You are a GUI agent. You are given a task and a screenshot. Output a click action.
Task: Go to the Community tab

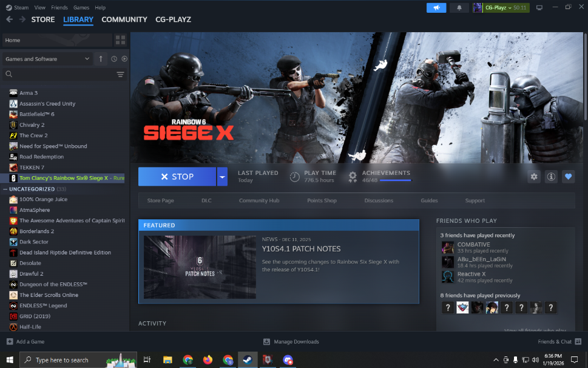click(124, 19)
